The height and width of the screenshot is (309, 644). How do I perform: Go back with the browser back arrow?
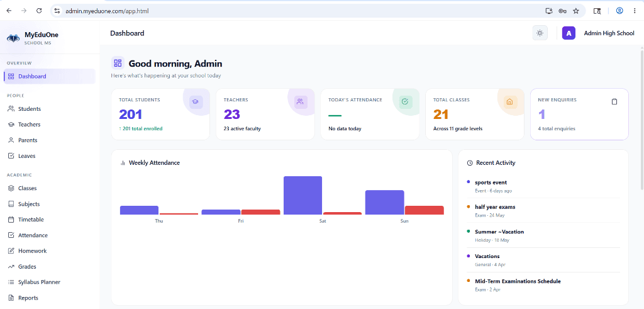[x=9, y=11]
